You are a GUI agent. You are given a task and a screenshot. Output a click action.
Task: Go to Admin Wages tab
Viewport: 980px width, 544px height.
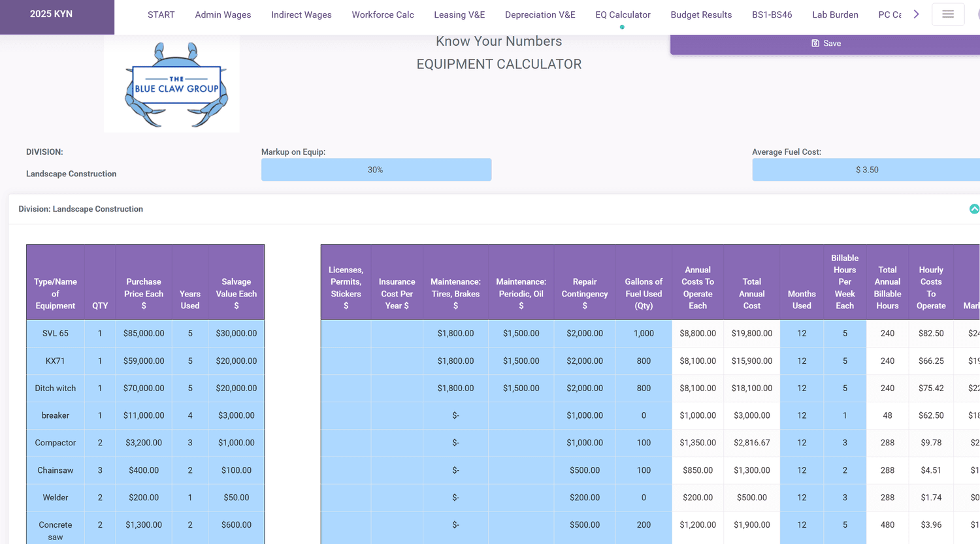point(223,15)
